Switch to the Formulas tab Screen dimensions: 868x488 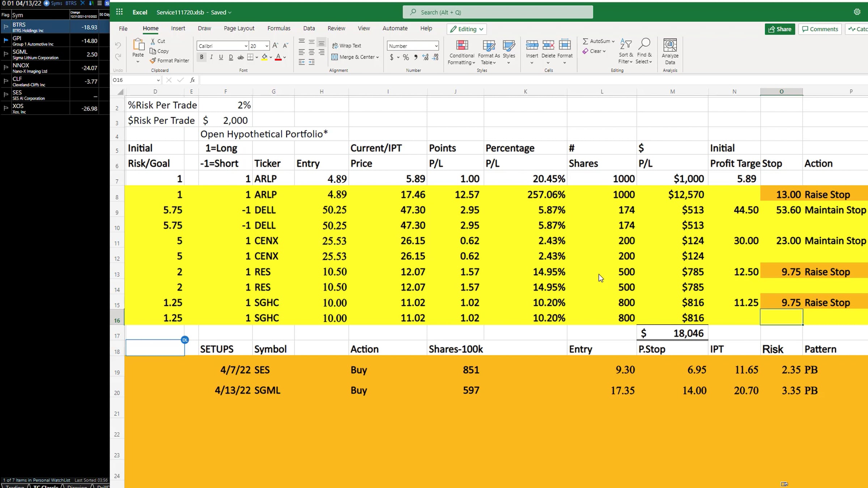pyautogui.click(x=279, y=28)
